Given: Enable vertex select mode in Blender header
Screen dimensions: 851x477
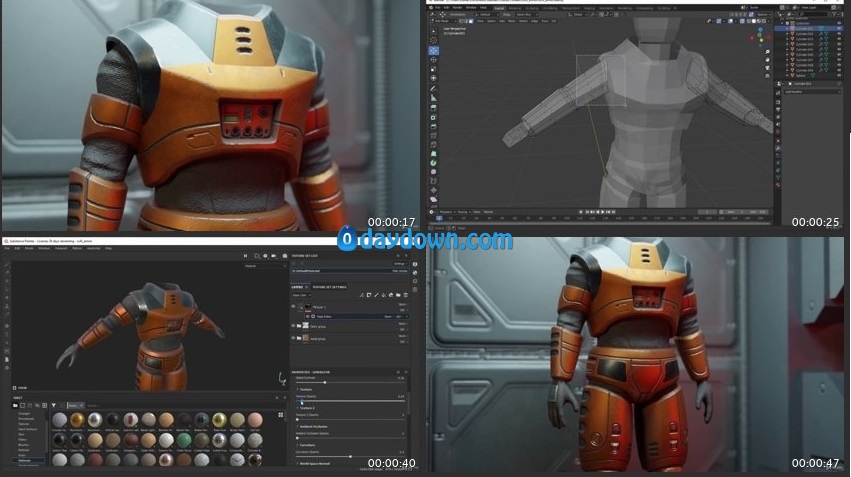Looking at the screenshot, I should click(461, 21).
